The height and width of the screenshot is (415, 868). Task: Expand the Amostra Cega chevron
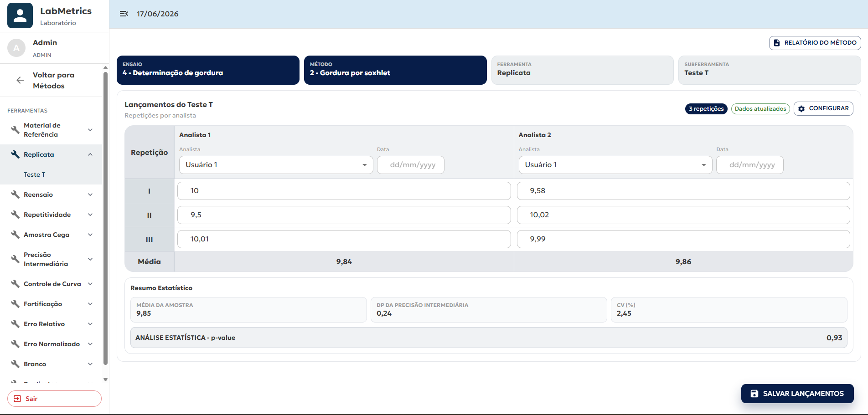point(90,235)
